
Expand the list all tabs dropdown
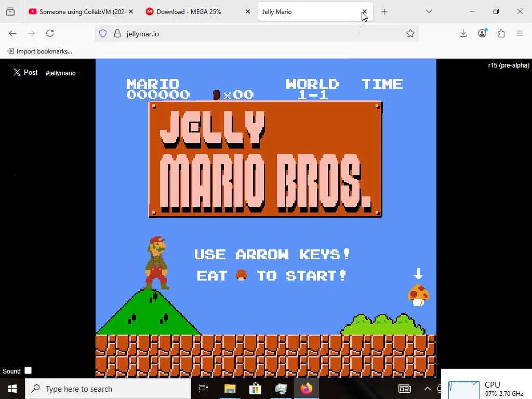point(429,11)
